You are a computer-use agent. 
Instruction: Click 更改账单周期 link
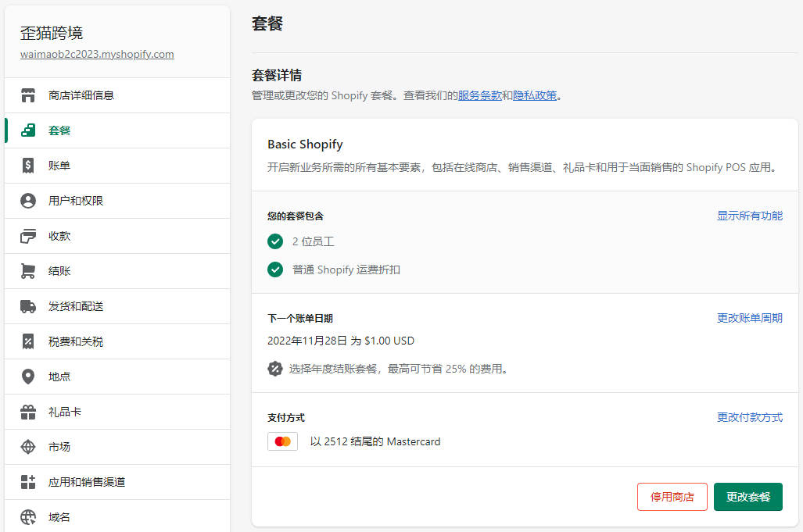click(750, 318)
